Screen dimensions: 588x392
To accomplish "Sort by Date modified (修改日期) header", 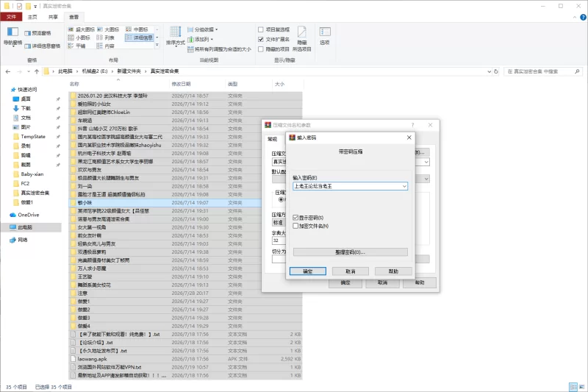I will click(x=181, y=84).
